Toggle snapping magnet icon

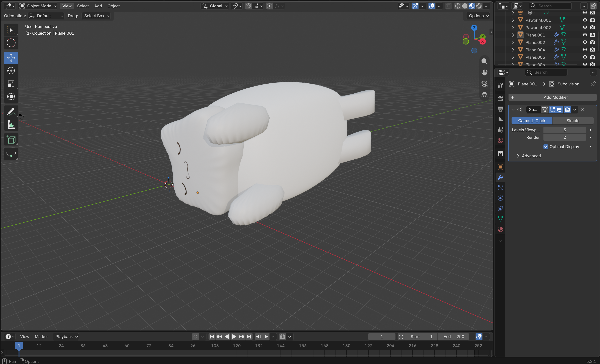coord(248,6)
